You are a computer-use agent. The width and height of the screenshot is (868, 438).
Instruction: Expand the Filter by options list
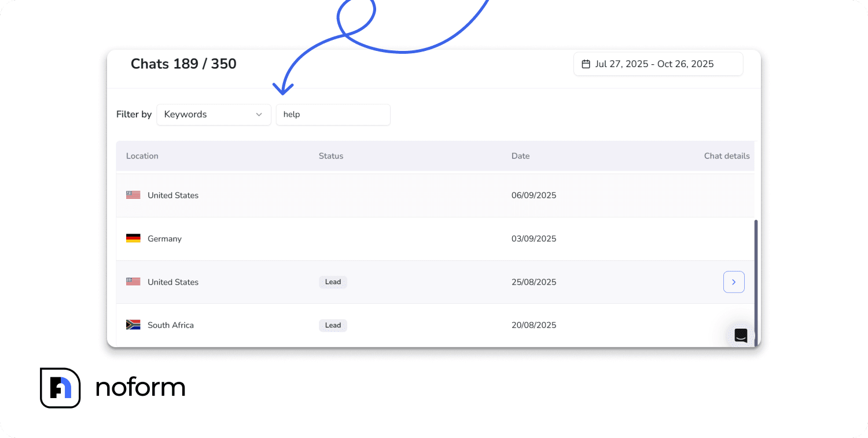click(x=214, y=115)
